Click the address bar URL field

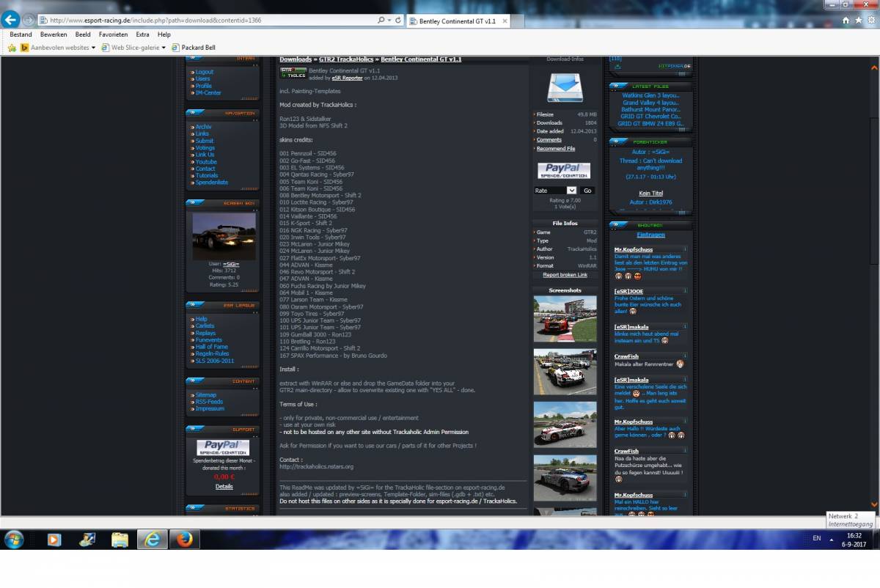pos(213,21)
